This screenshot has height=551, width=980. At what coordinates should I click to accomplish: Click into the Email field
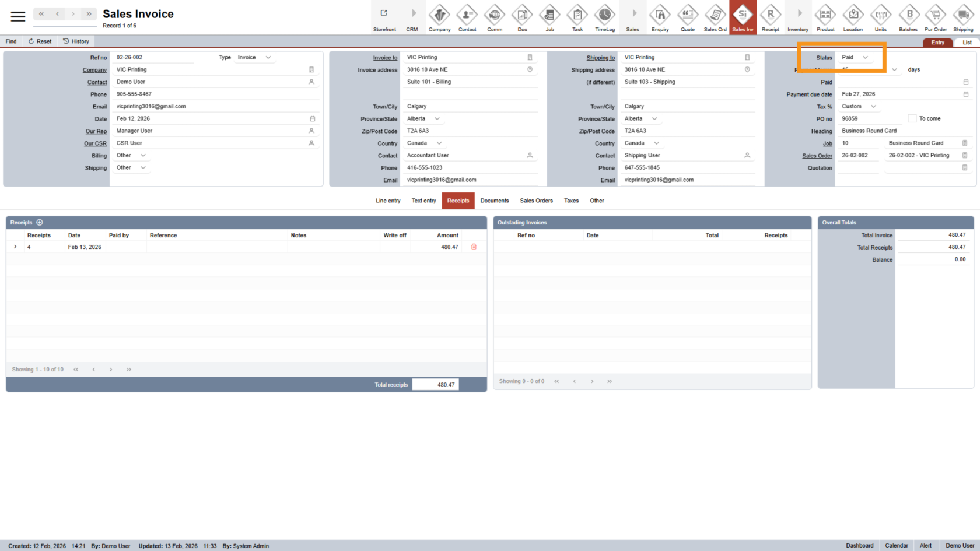pyautogui.click(x=213, y=107)
